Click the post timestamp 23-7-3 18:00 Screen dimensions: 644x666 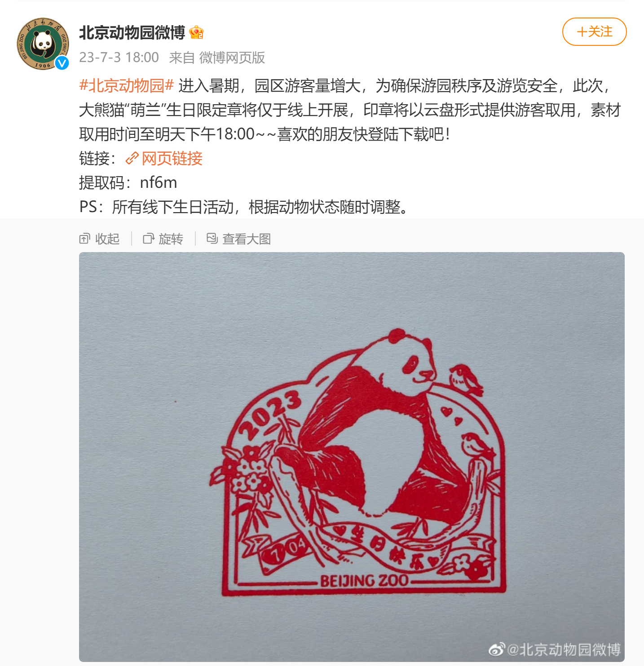tap(119, 58)
